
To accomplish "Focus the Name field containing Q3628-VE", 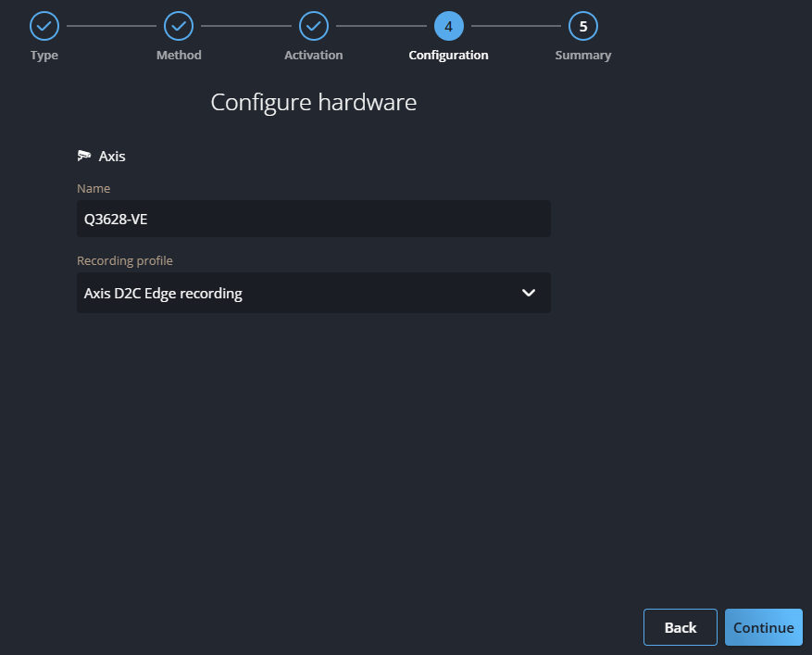I will pyautogui.click(x=313, y=219).
